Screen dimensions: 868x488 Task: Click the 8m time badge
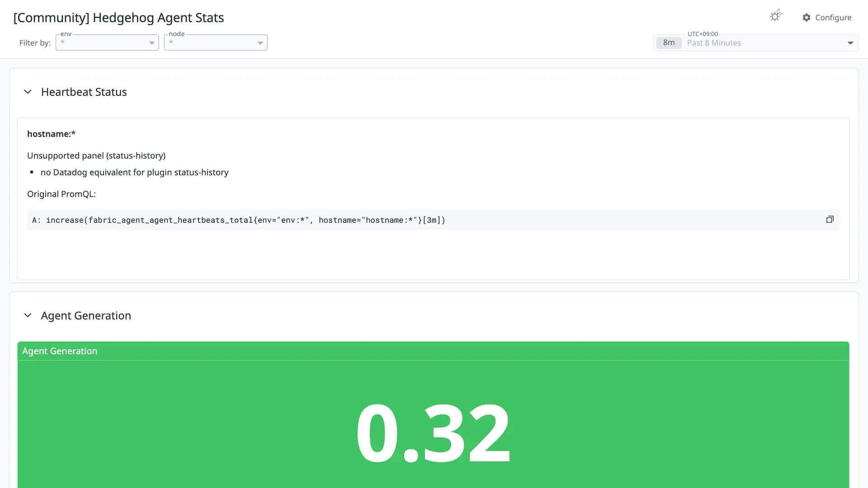coord(669,42)
